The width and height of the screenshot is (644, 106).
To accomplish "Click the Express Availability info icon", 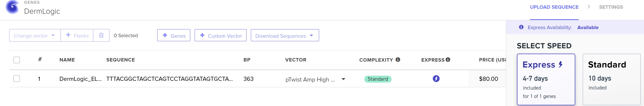I will (521, 27).
